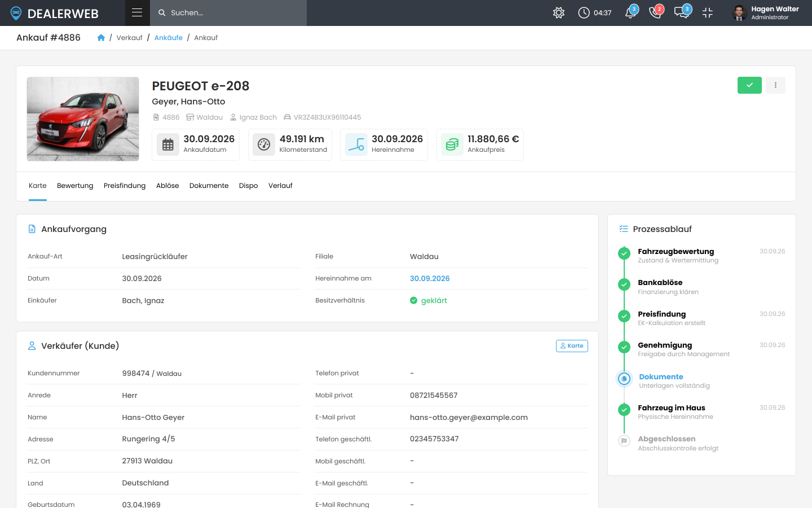Open the customer Karte button
Image resolution: width=812 pixels, height=508 pixels.
coord(572,346)
